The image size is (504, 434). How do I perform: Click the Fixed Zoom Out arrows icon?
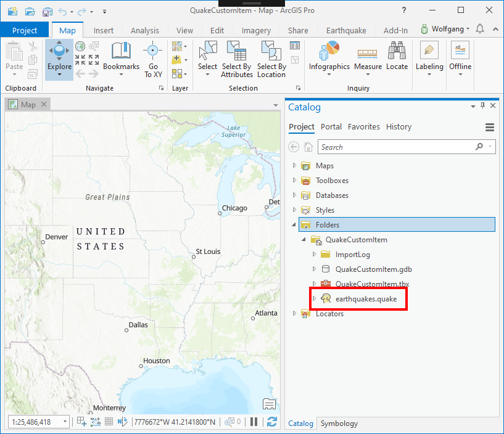pos(94,60)
